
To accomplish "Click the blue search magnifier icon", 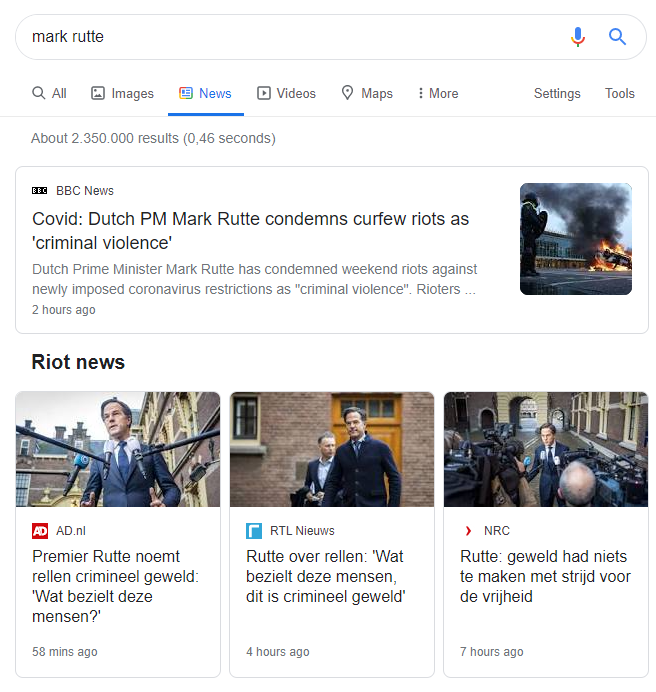I will 617,37.
